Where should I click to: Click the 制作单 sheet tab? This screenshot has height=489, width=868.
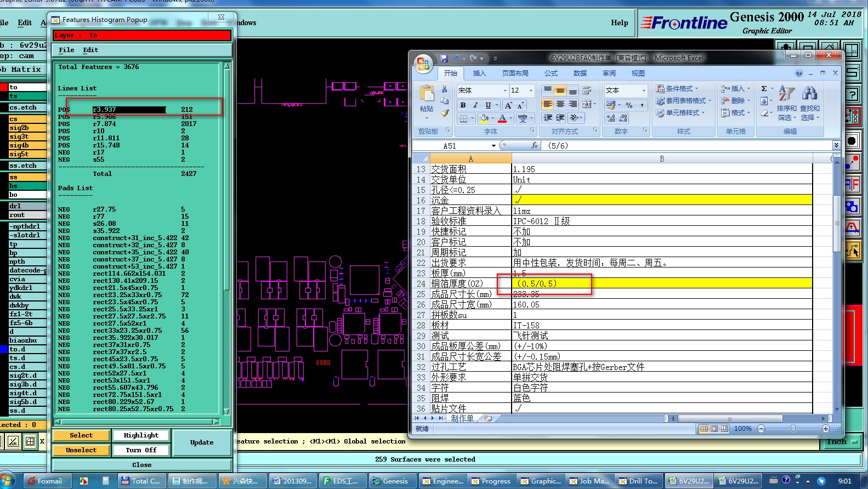coord(462,418)
